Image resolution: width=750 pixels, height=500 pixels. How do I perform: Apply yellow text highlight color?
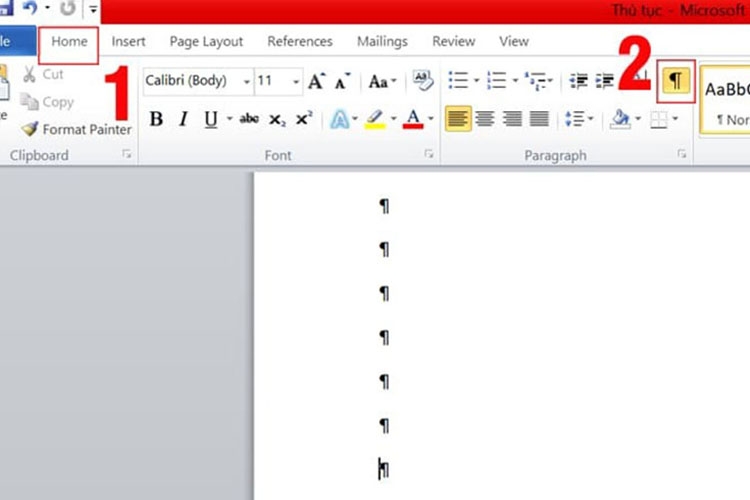pyautogui.click(x=375, y=119)
